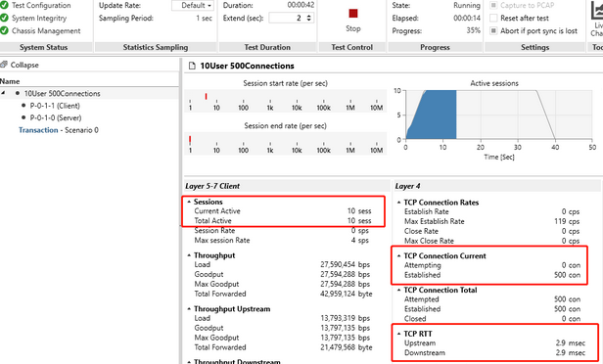Click the Session start rate red marker
Screen dimensions: 603x364
(x=207, y=97)
